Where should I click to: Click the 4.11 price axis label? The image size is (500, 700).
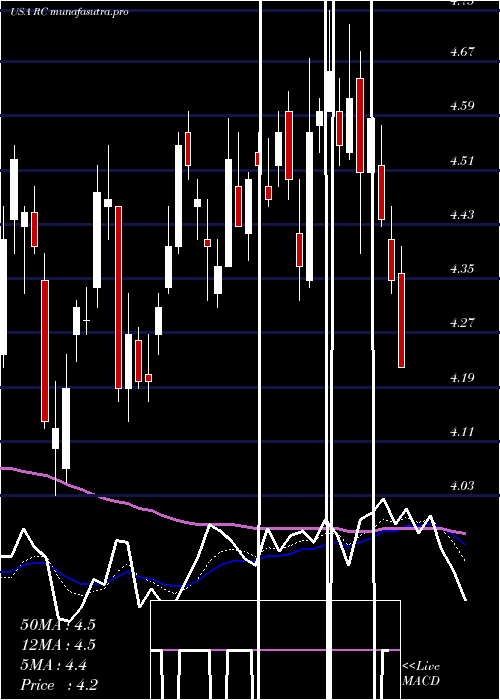pyautogui.click(x=462, y=432)
